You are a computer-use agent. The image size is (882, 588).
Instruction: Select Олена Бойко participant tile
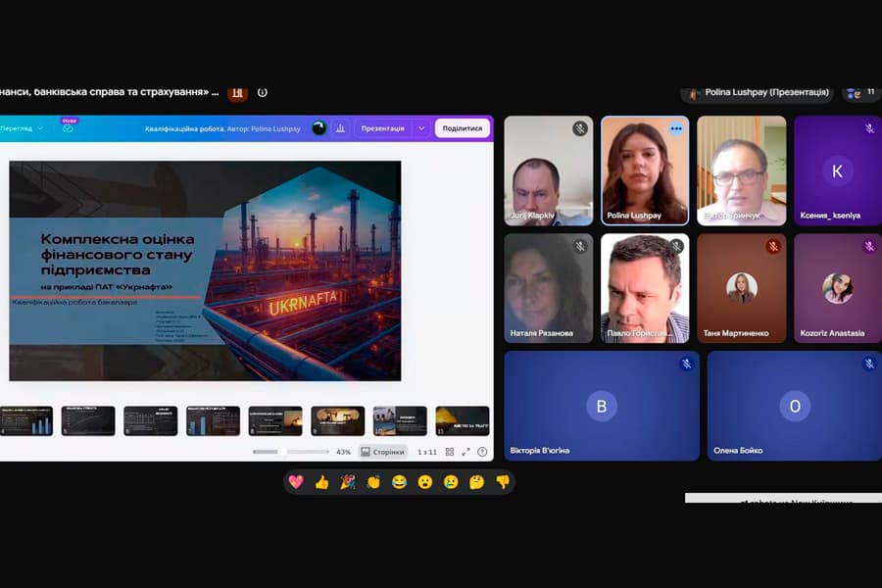795,406
